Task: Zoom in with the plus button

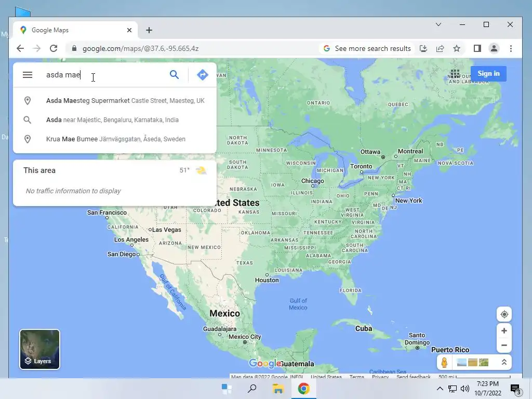Action: click(504, 331)
